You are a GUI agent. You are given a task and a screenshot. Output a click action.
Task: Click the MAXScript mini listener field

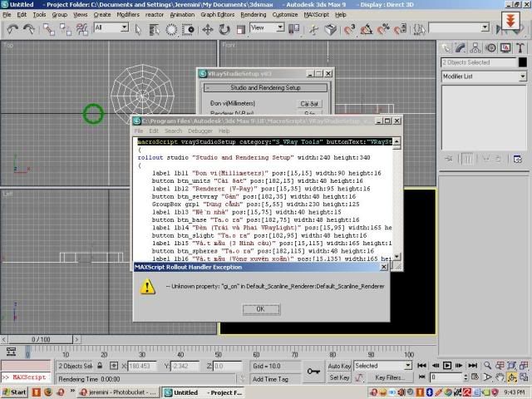tap(26, 377)
